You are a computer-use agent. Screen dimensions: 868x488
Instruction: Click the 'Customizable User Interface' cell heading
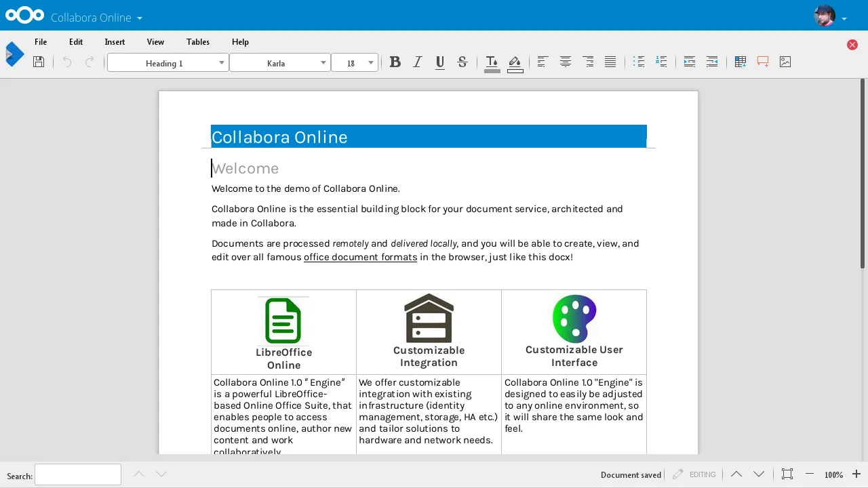(x=574, y=356)
